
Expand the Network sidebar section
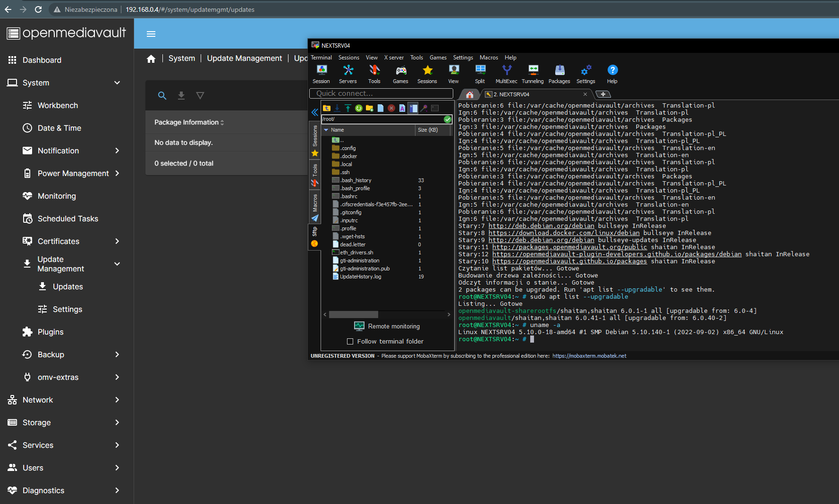[x=117, y=400]
